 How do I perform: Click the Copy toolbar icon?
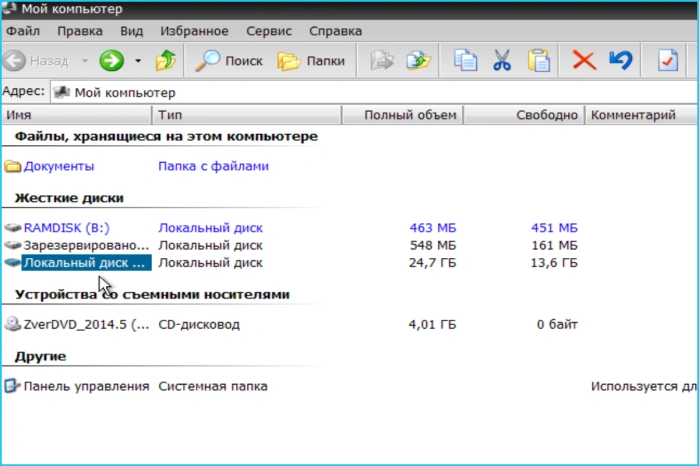point(465,61)
